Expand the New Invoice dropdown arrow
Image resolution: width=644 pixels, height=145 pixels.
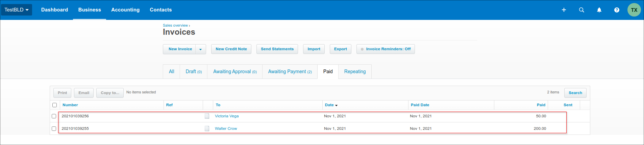point(200,49)
